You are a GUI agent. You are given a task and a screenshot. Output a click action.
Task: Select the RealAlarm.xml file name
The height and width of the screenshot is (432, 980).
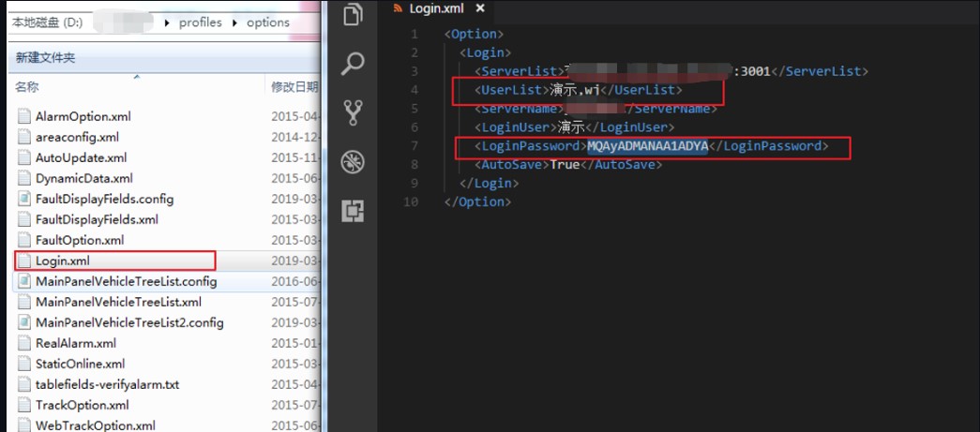(x=76, y=343)
